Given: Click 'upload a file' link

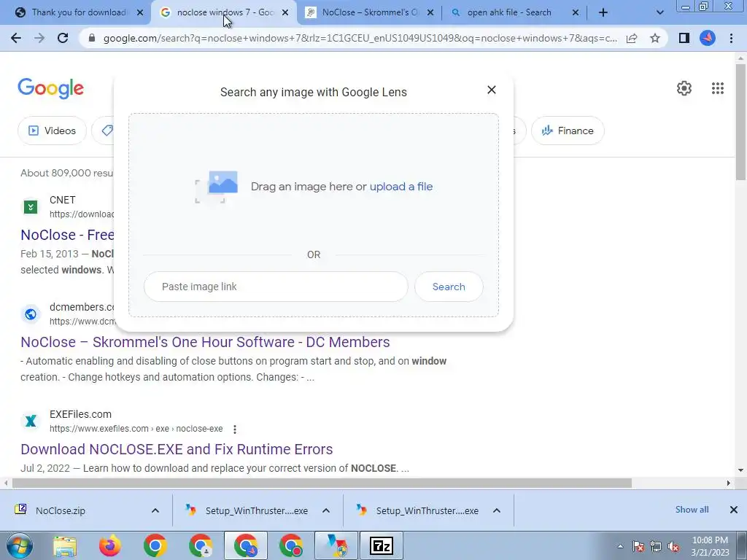Looking at the screenshot, I should click(x=401, y=187).
